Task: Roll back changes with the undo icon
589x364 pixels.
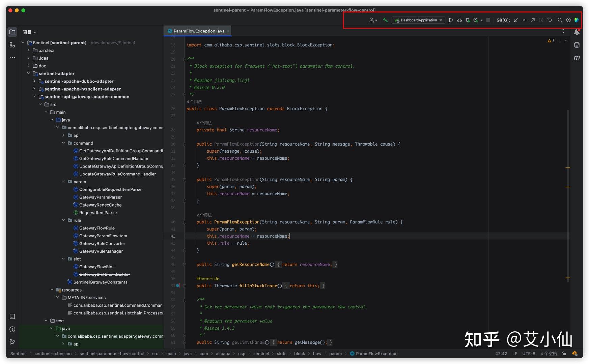Action: point(550,20)
